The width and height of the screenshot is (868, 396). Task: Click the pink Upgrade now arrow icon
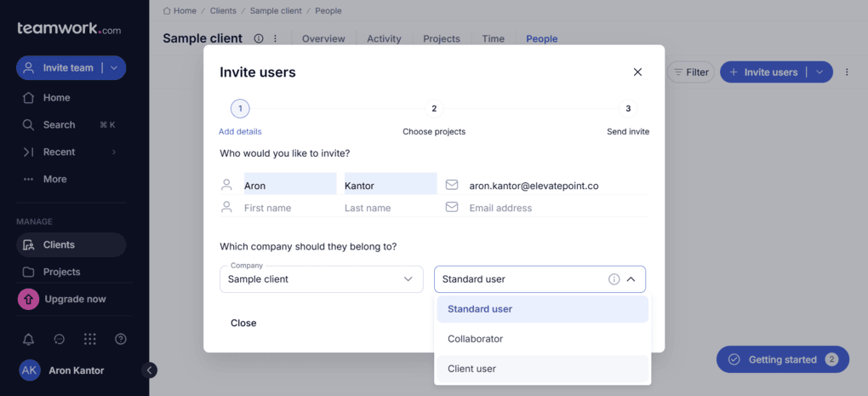tap(29, 299)
